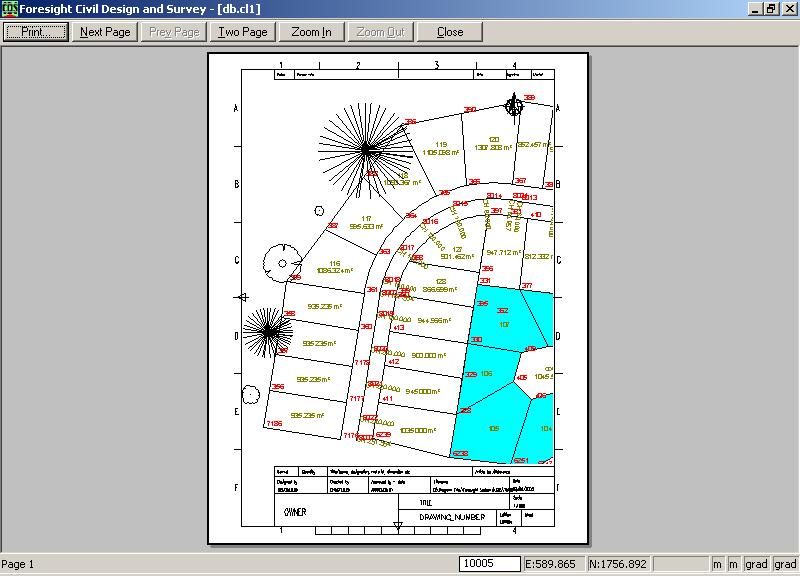Click the north arrow symbol on plan
This screenshot has height=576, width=800.
514,105
